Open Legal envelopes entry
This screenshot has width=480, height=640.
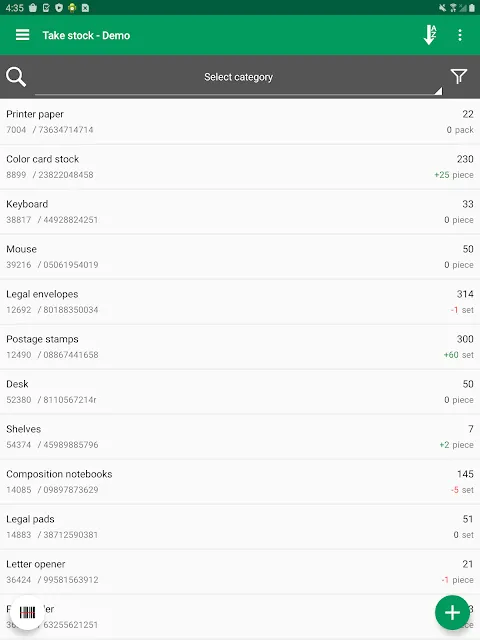pyautogui.click(x=240, y=302)
